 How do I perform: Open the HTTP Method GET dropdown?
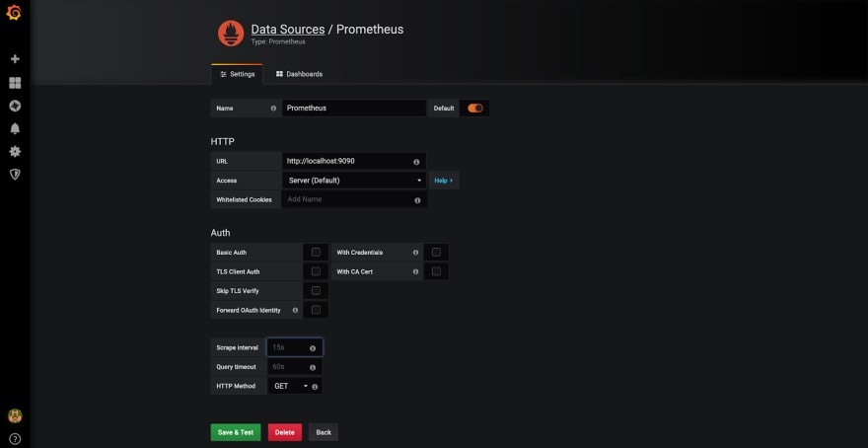[x=291, y=386]
